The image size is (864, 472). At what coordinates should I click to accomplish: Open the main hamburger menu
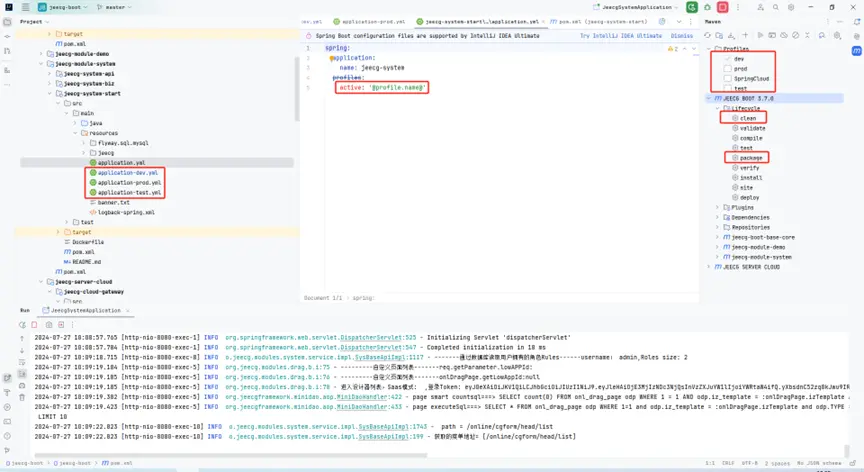point(25,7)
